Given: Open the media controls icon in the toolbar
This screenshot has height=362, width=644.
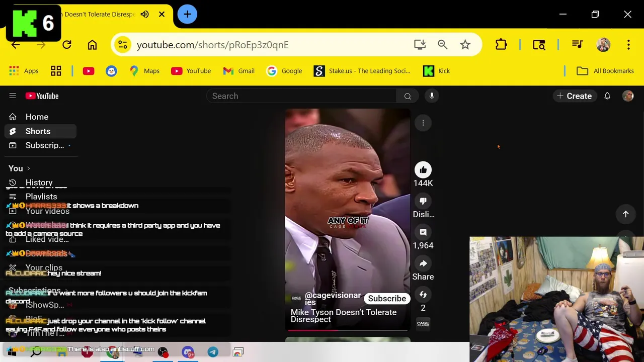Looking at the screenshot, I should coord(577,45).
